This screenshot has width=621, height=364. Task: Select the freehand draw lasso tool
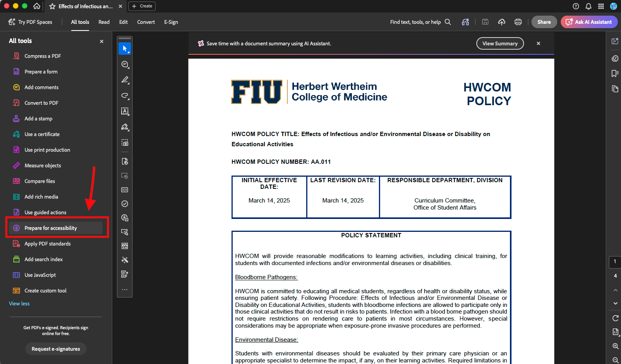coord(125,95)
